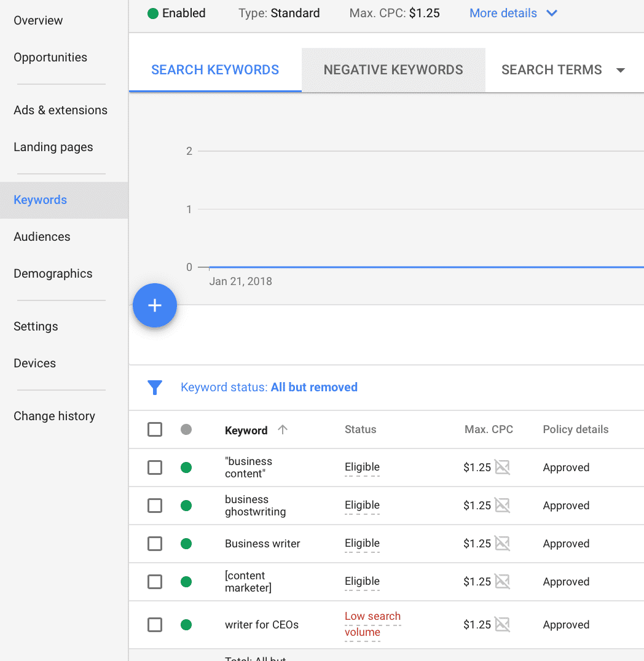Check the box for writer for CEOs keyword
Screen dimensions: 644x661
(155, 625)
